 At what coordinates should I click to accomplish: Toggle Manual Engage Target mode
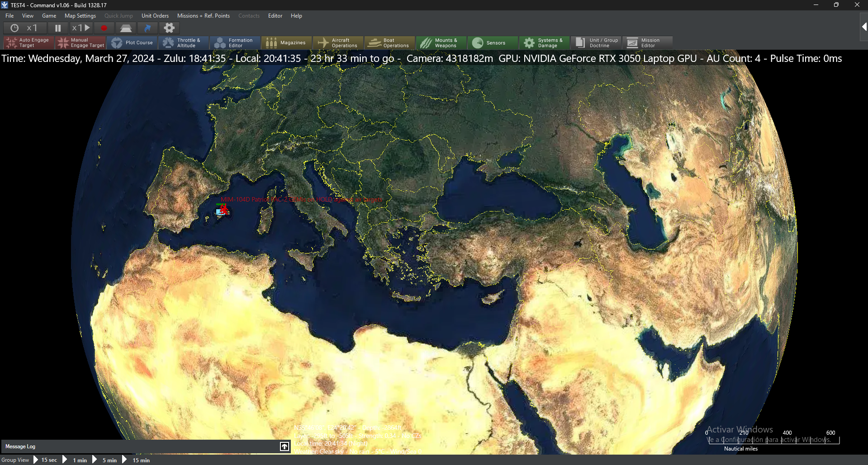pyautogui.click(x=81, y=43)
